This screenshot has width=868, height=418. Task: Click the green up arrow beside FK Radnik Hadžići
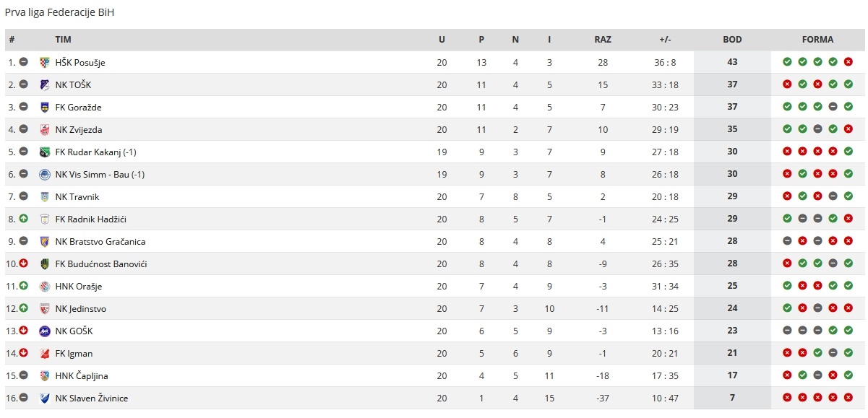(24, 219)
